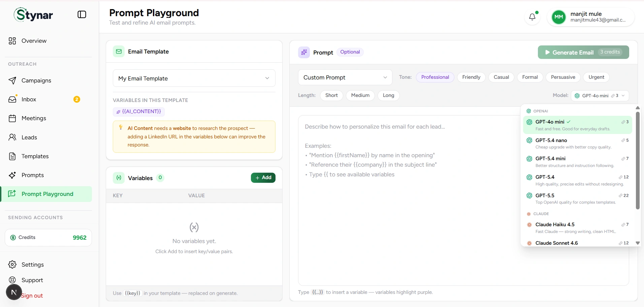
Task: Click the OpenAI icon beside GPT-5.4
Action: pyautogui.click(x=529, y=177)
